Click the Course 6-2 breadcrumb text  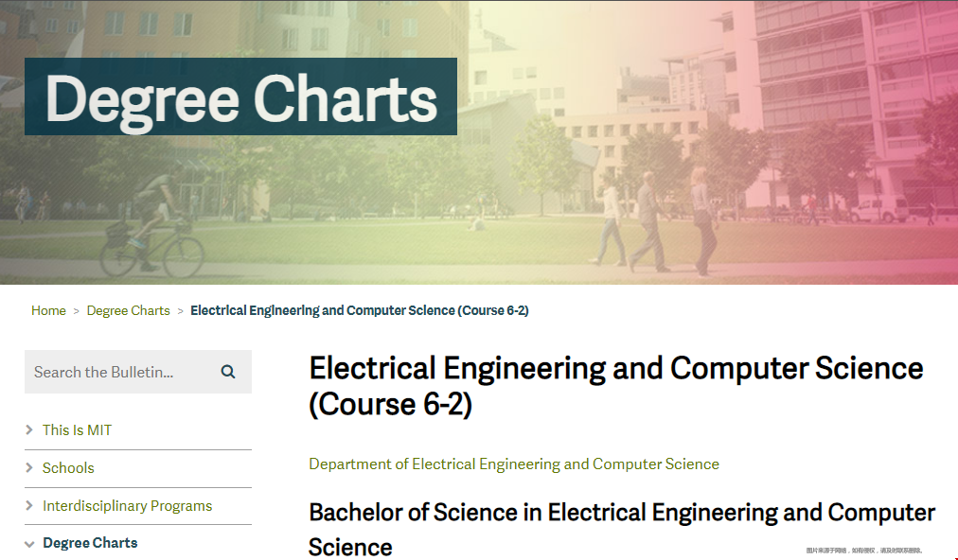pyautogui.click(x=360, y=310)
